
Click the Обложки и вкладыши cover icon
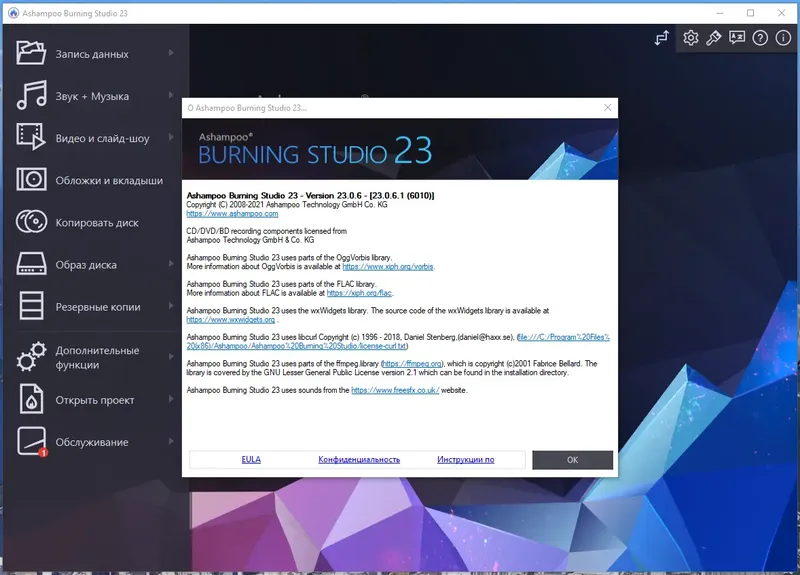coord(31,180)
